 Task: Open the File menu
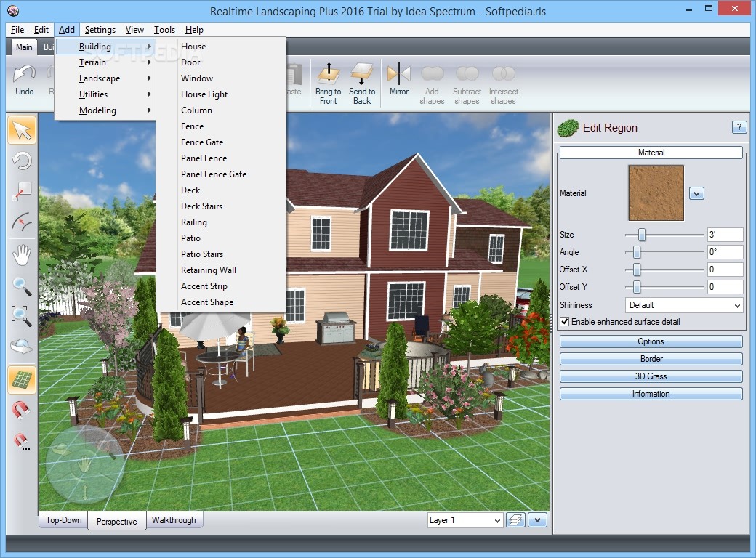(17, 29)
